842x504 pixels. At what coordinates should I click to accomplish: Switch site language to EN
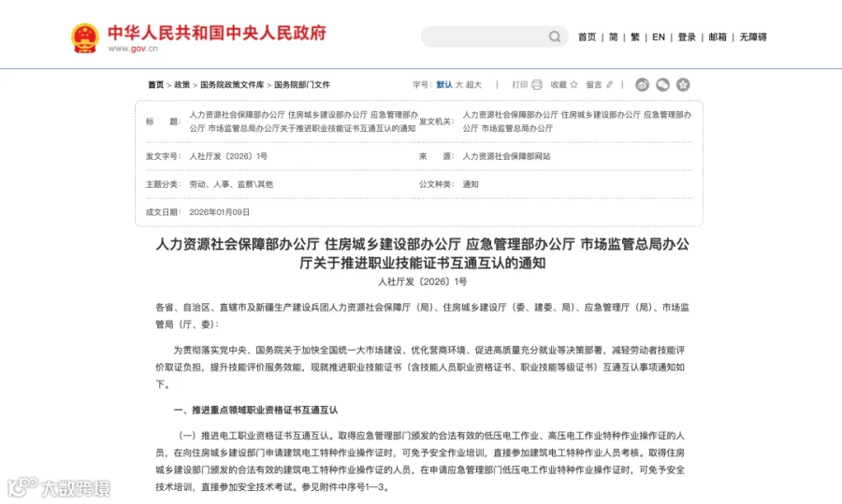[x=659, y=37]
